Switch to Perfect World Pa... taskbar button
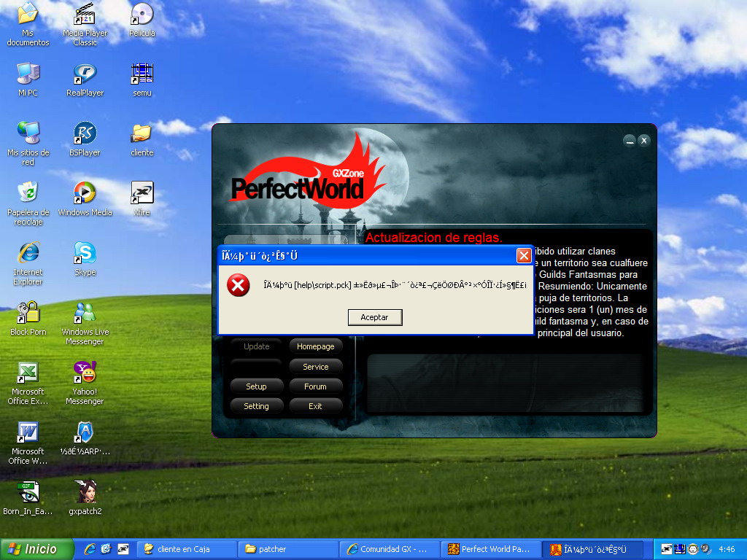This screenshot has height=560, width=747. click(x=491, y=549)
